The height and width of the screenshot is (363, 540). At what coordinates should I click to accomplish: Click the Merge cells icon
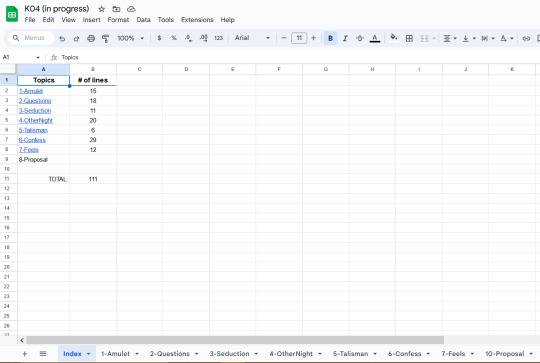coord(424,38)
